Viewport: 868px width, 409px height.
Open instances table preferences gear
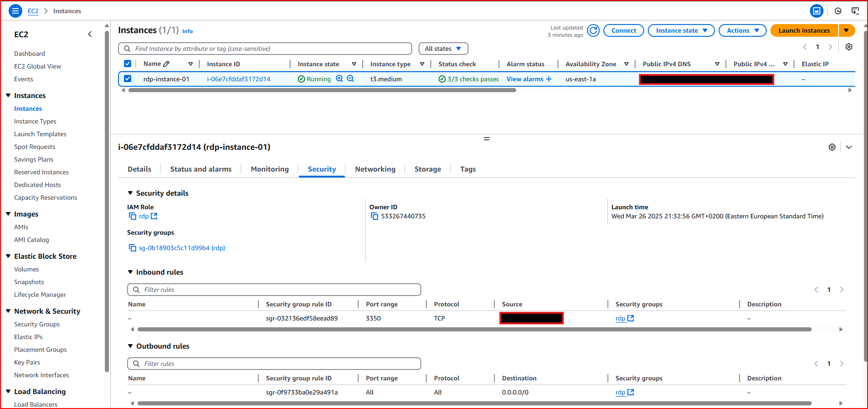[x=849, y=47]
